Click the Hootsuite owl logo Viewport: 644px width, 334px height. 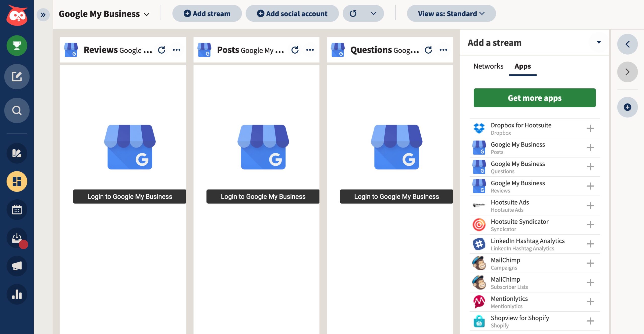(x=17, y=15)
